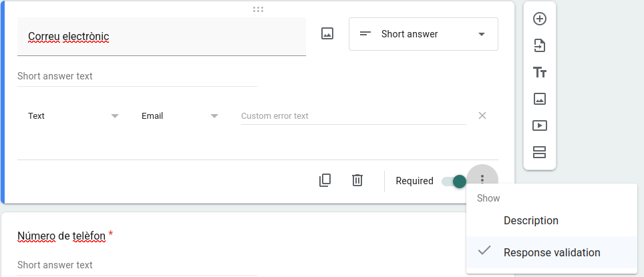Click the Add image sidebar icon
This screenshot has width=644, height=277.
point(539,99)
